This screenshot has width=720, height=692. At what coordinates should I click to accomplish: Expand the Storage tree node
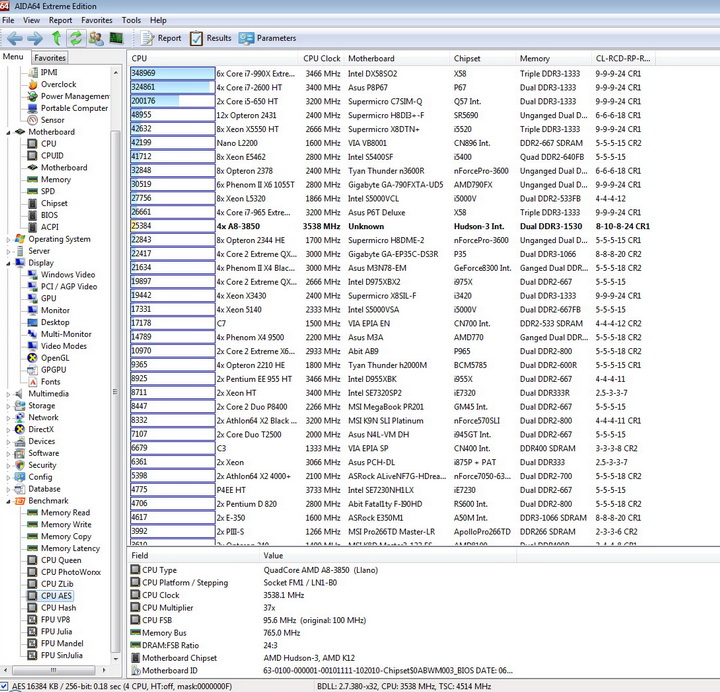coord(8,406)
